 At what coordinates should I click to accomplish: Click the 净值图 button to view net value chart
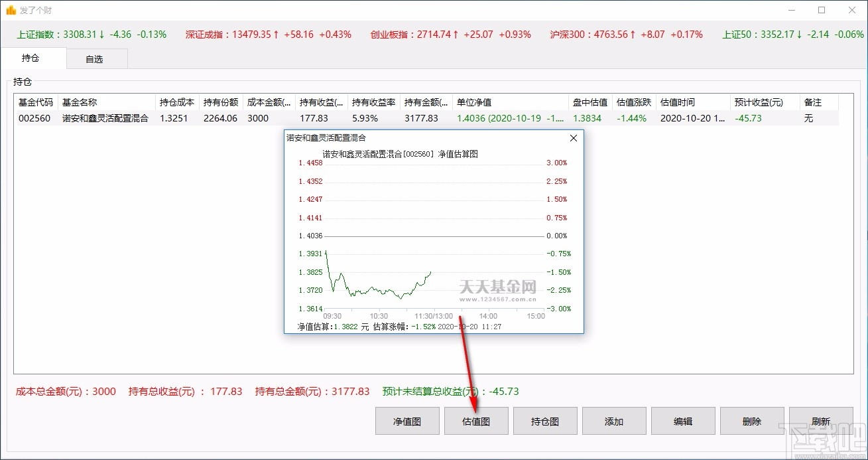pos(406,421)
